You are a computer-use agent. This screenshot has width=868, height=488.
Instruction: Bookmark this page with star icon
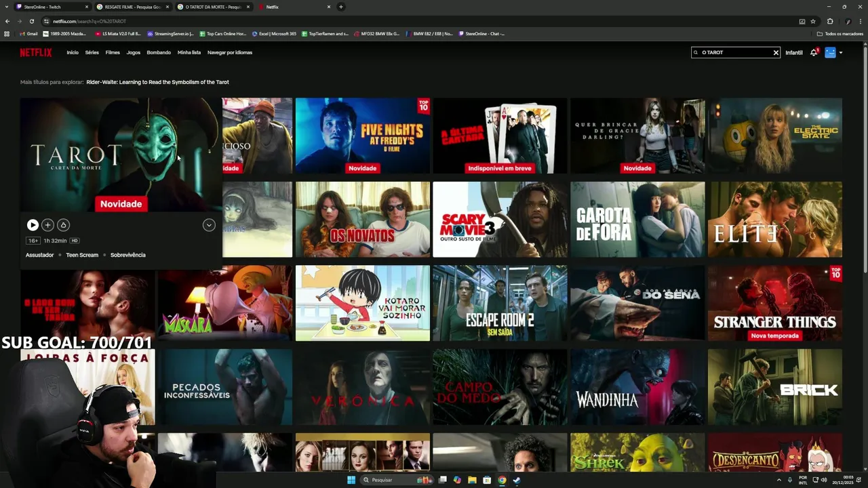(813, 21)
